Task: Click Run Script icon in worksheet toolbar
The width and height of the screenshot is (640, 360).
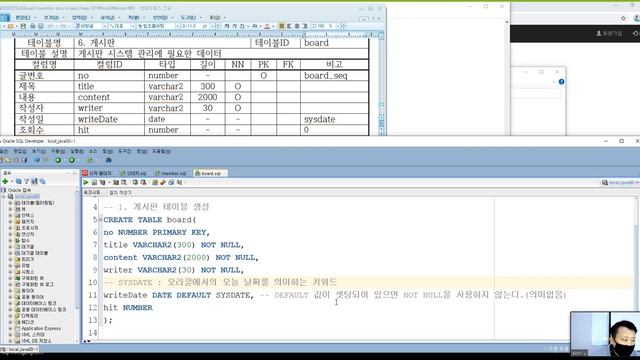Action: (94, 182)
